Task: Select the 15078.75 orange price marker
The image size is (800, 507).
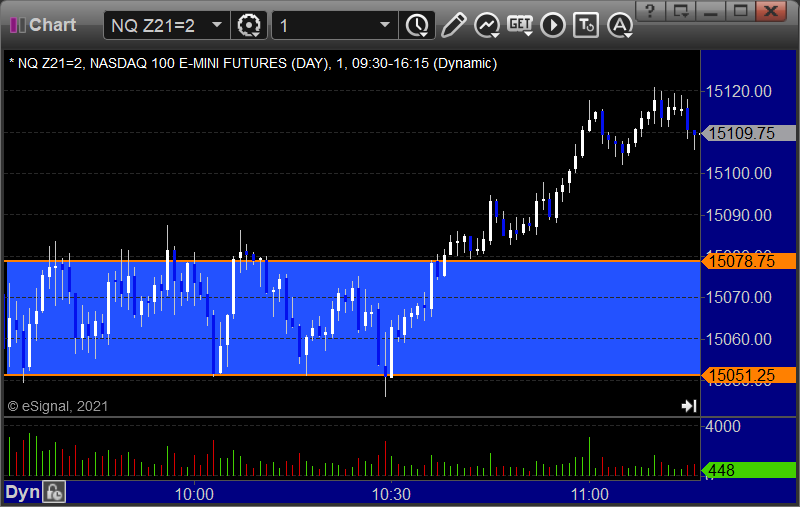Action: pyautogui.click(x=748, y=261)
